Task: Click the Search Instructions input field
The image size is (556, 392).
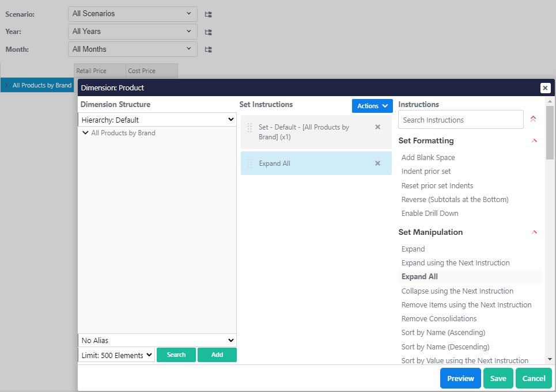Action: click(461, 120)
